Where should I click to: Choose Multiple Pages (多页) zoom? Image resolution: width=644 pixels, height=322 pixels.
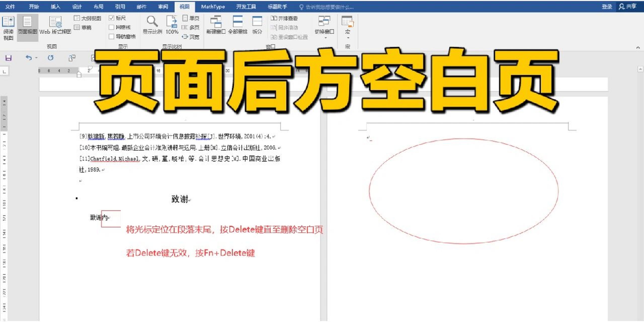(190, 27)
